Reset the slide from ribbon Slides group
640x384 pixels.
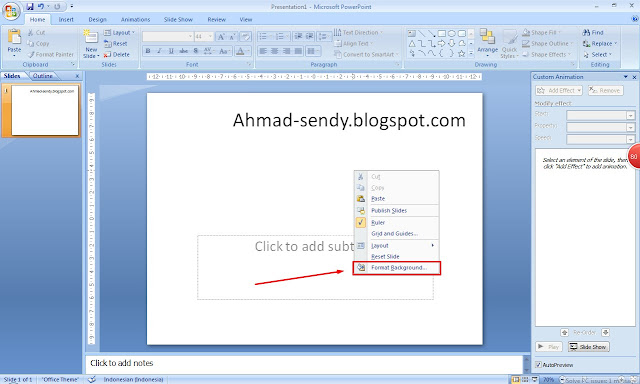click(116, 44)
